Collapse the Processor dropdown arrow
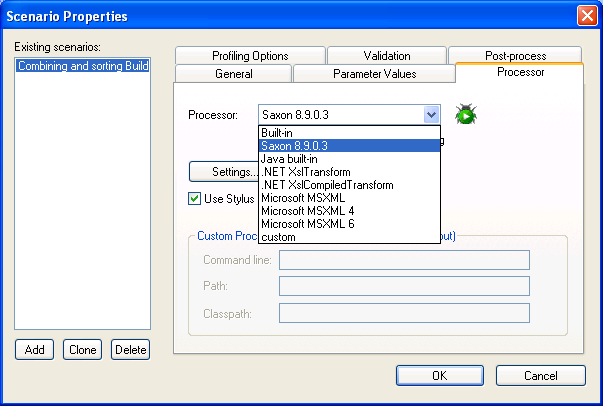 tap(431, 115)
